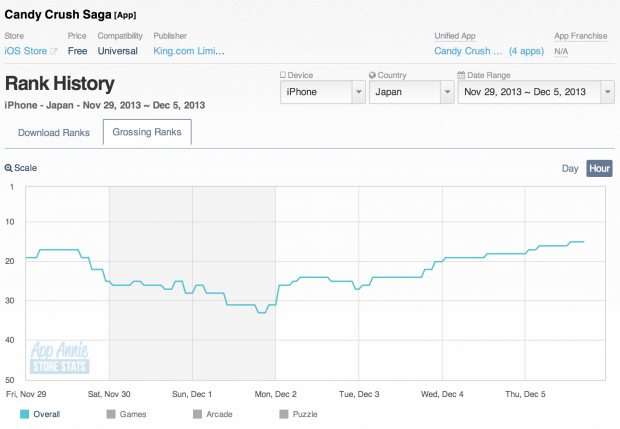Click the Wed, Dec 4 axis label
Viewport: 620px width, 429px height.
442,394
